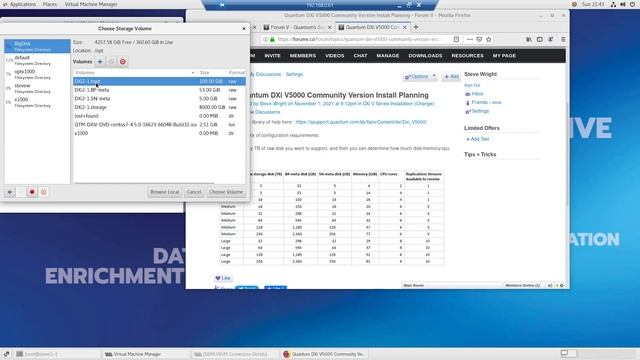Cancel the Choose Storage Volume dialog
This screenshot has width=640, height=360.
[x=194, y=192]
